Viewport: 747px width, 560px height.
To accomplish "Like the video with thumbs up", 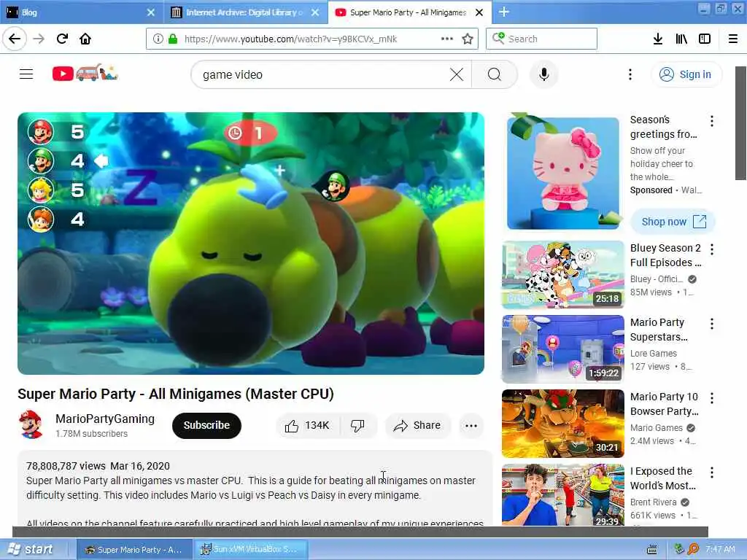I will tap(308, 425).
